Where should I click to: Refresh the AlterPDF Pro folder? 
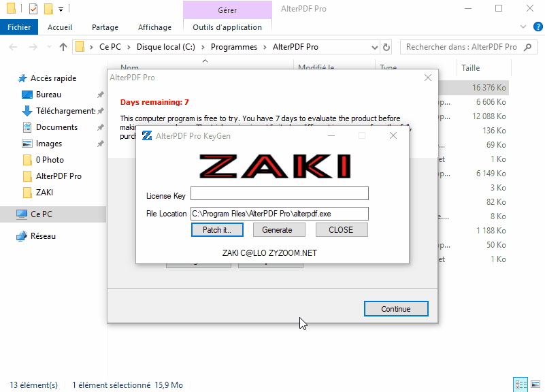point(386,47)
